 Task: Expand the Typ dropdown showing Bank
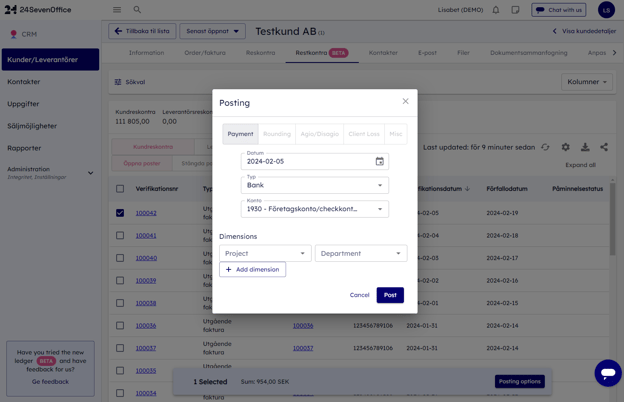pyautogui.click(x=314, y=185)
